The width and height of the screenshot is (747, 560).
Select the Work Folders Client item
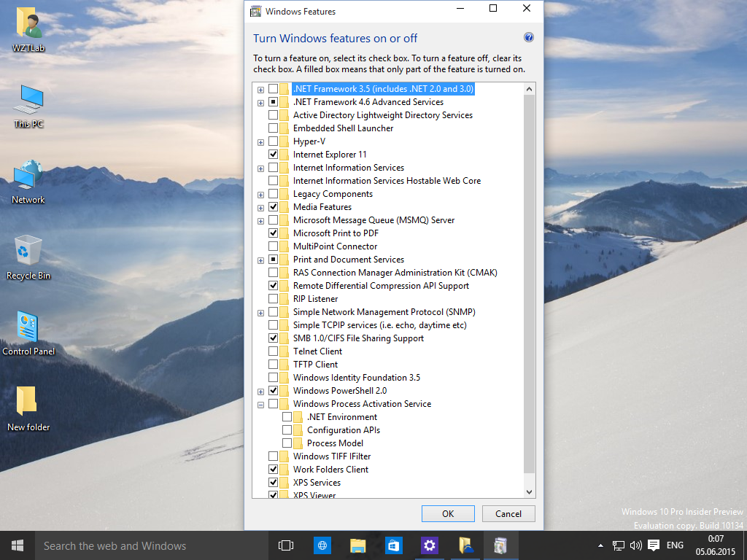point(330,470)
